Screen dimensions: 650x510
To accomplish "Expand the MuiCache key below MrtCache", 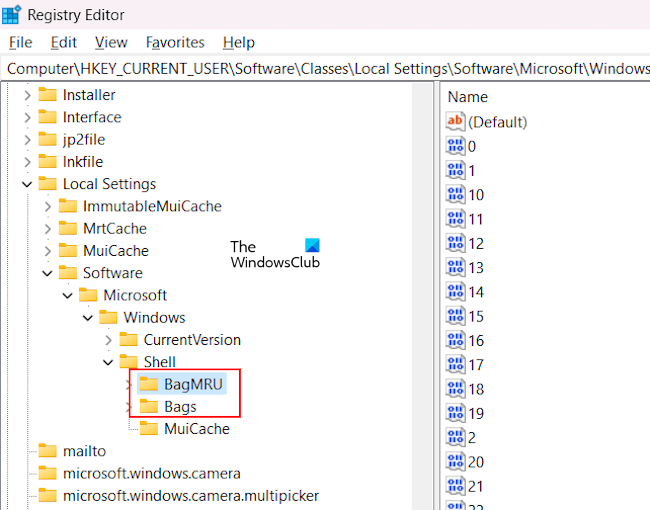I will (x=48, y=251).
